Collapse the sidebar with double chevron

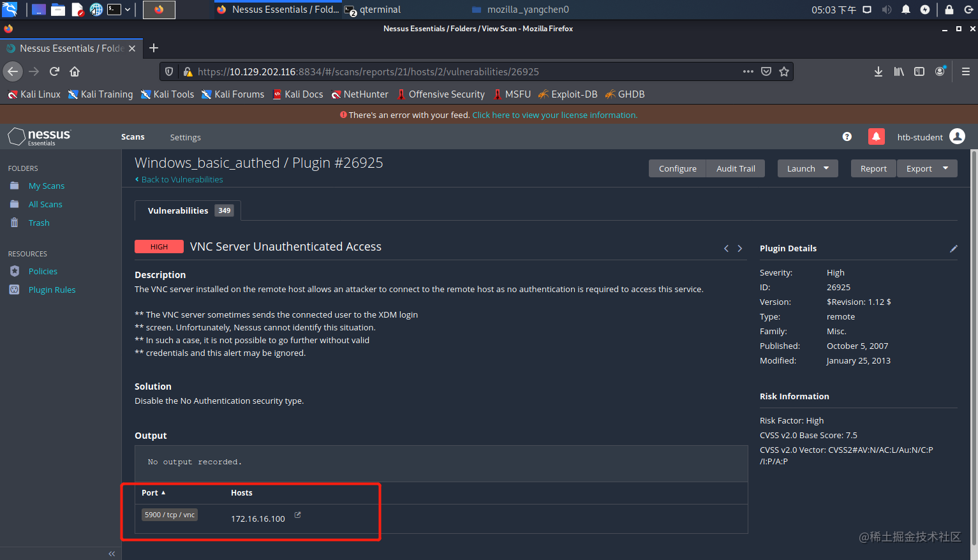(x=112, y=554)
